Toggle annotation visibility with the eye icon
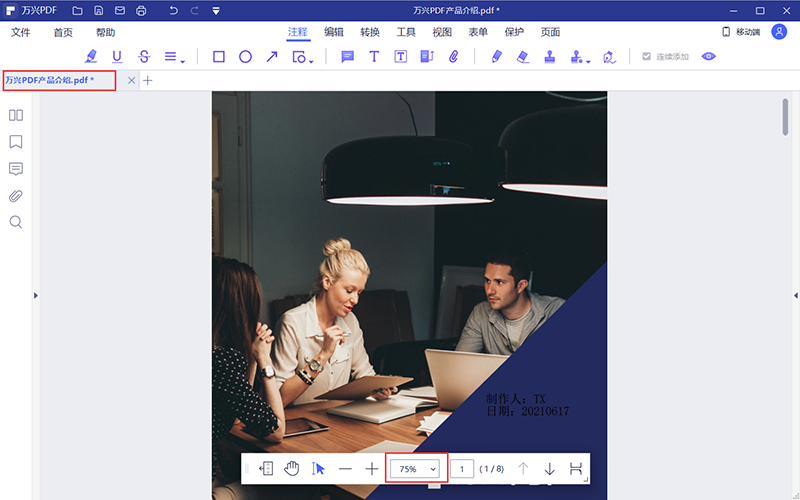This screenshot has height=500, width=800. pyautogui.click(x=709, y=57)
